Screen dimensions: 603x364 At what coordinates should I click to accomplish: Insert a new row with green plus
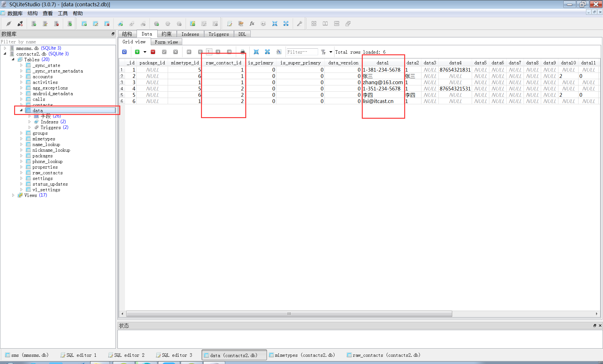(x=137, y=52)
